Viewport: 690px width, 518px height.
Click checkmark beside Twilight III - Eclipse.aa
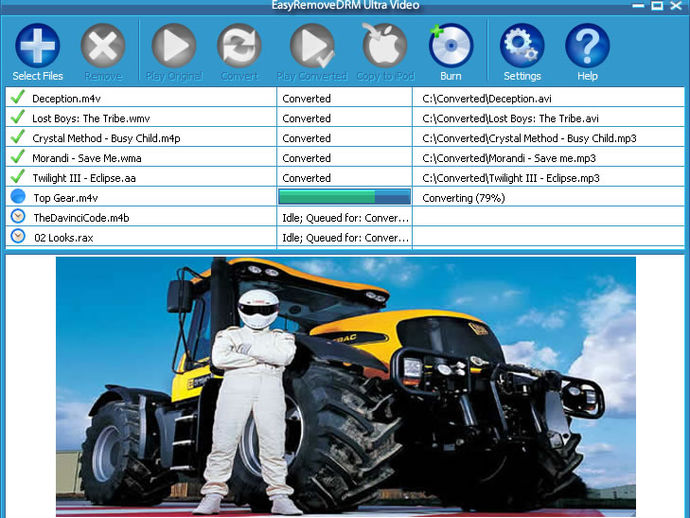click(18, 176)
